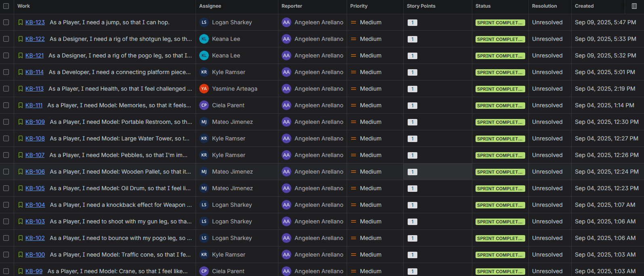Viewport: 644px width, 276px height.
Task: Check the box for issue KB-122
Action: point(6,39)
